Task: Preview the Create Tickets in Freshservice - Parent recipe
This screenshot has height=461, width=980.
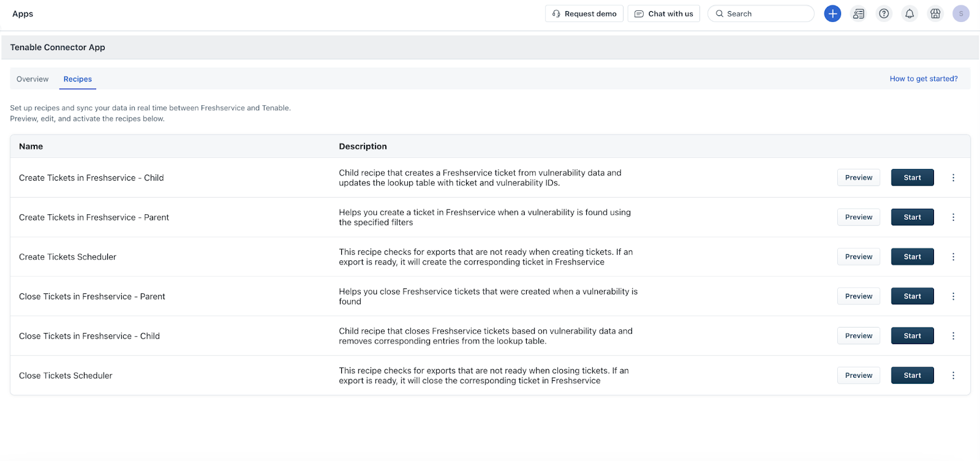Action: (859, 217)
